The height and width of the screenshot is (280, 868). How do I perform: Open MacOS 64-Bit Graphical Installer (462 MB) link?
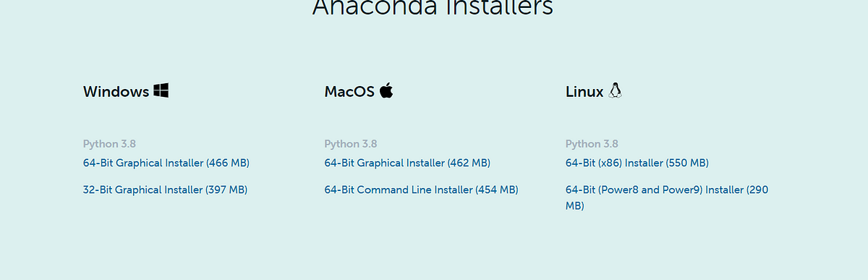coord(407,163)
